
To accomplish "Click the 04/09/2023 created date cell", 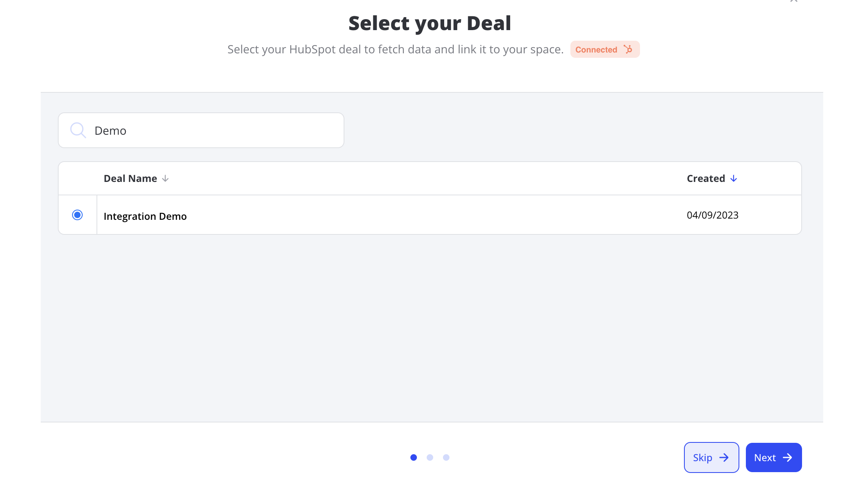I will pos(712,215).
